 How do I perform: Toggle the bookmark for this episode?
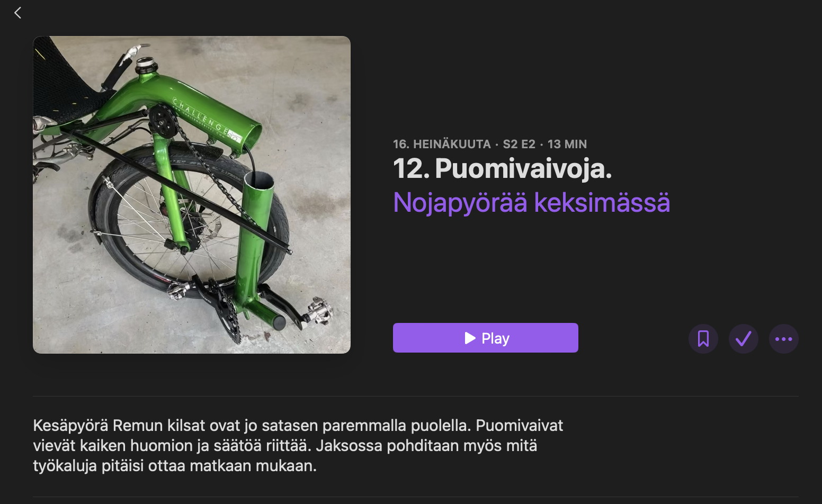point(703,339)
